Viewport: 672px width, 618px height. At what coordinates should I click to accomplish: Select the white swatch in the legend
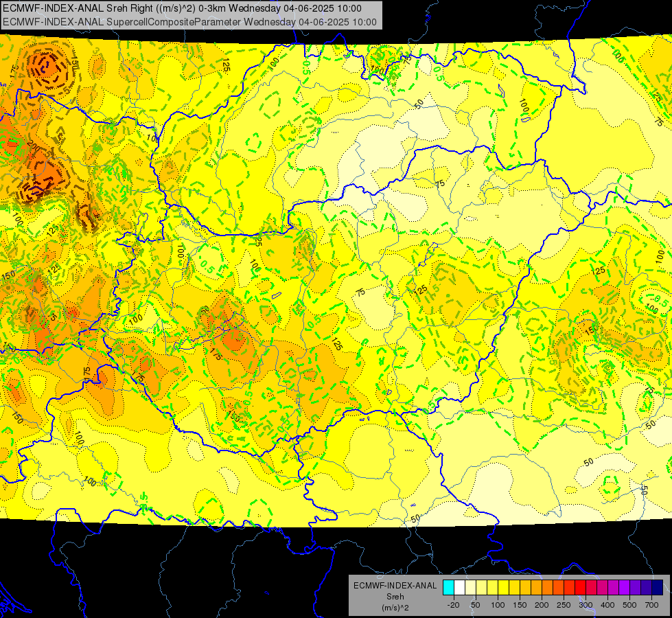(459, 587)
